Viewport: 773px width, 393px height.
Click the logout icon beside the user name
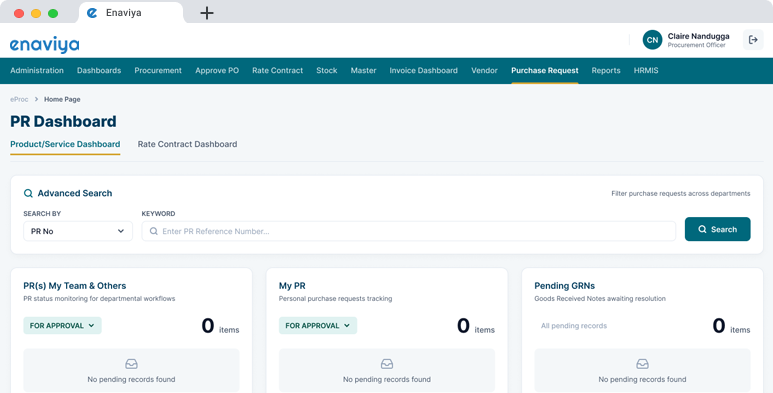[x=753, y=40]
